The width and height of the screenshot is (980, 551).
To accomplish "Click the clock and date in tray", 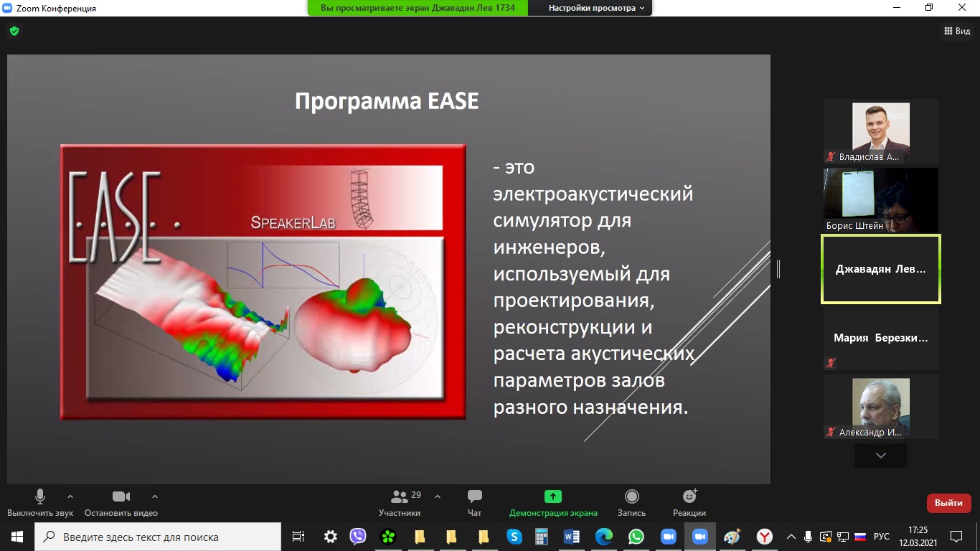I will click(x=918, y=537).
